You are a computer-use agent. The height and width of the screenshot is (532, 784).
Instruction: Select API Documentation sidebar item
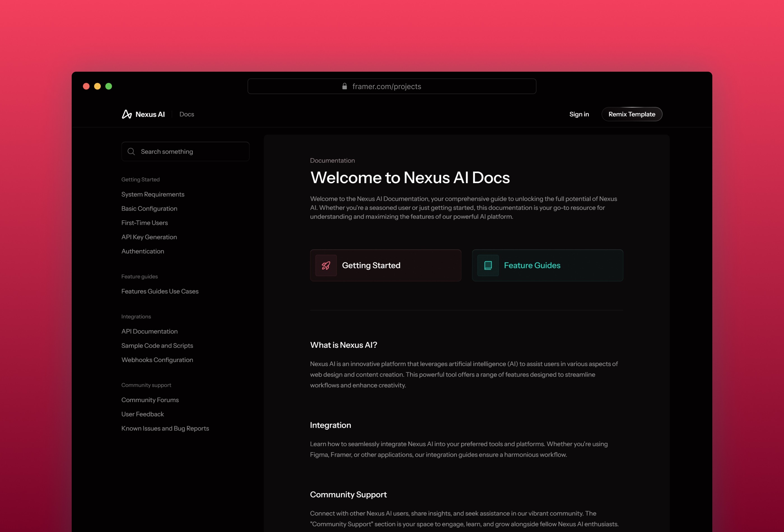(x=150, y=331)
